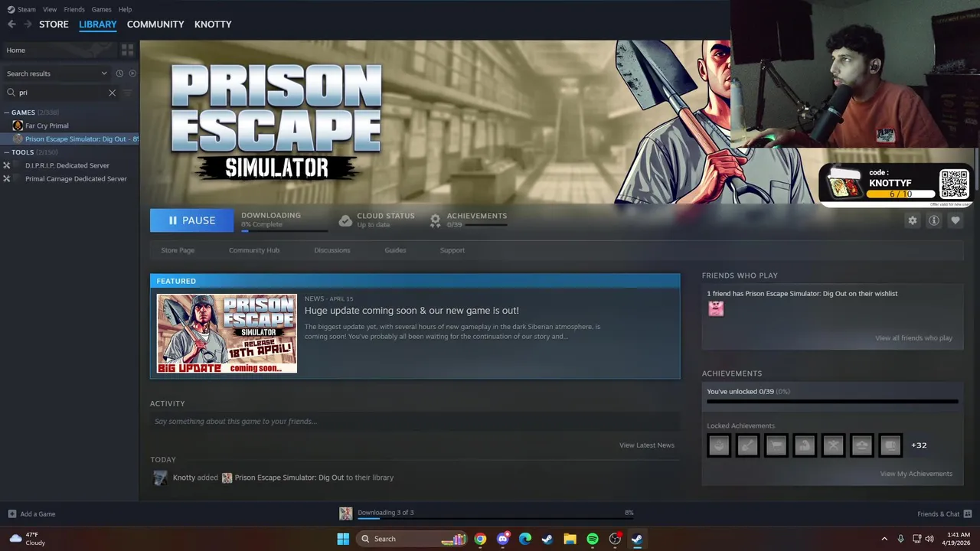Click the Add a Game plus icon

(11, 514)
